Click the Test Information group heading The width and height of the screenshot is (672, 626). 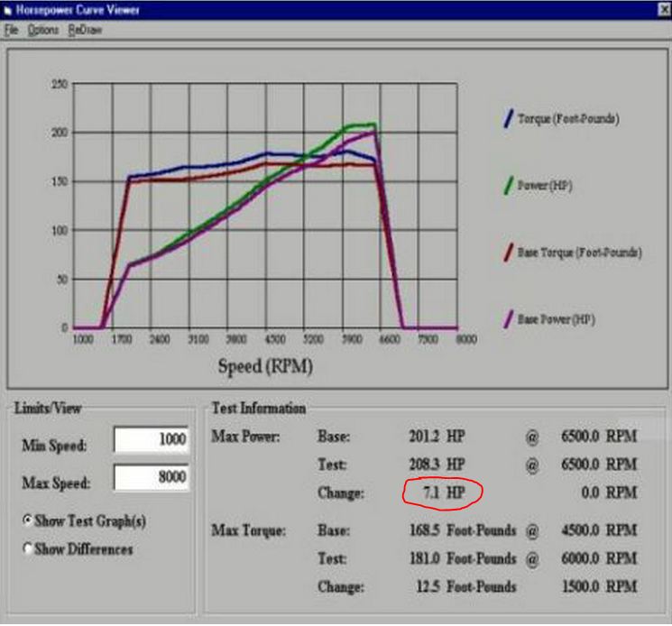(x=258, y=409)
